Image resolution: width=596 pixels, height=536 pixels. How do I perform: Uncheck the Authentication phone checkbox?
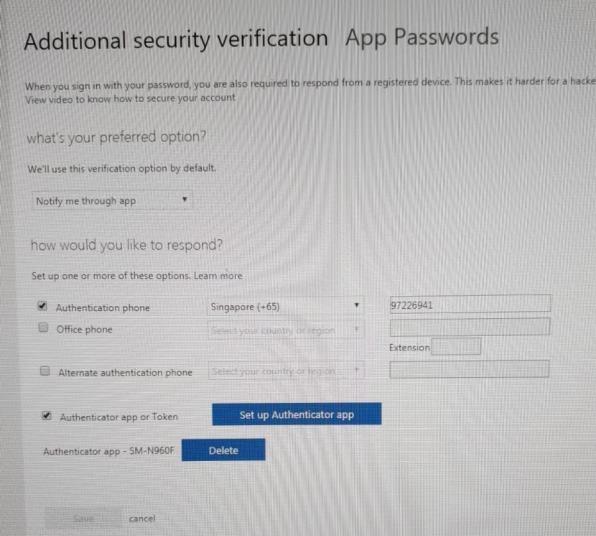[43, 306]
